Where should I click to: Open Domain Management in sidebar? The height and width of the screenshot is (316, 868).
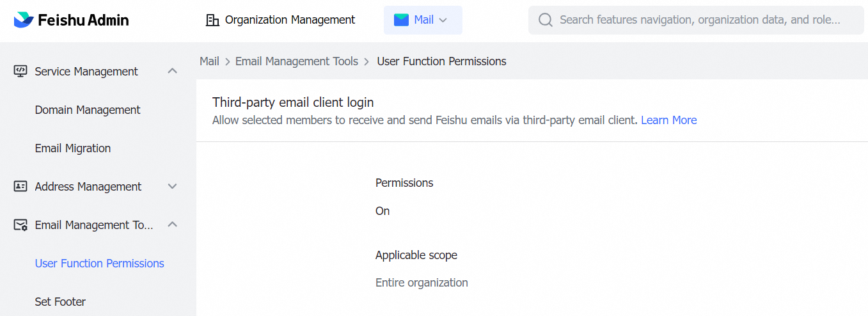tap(88, 109)
